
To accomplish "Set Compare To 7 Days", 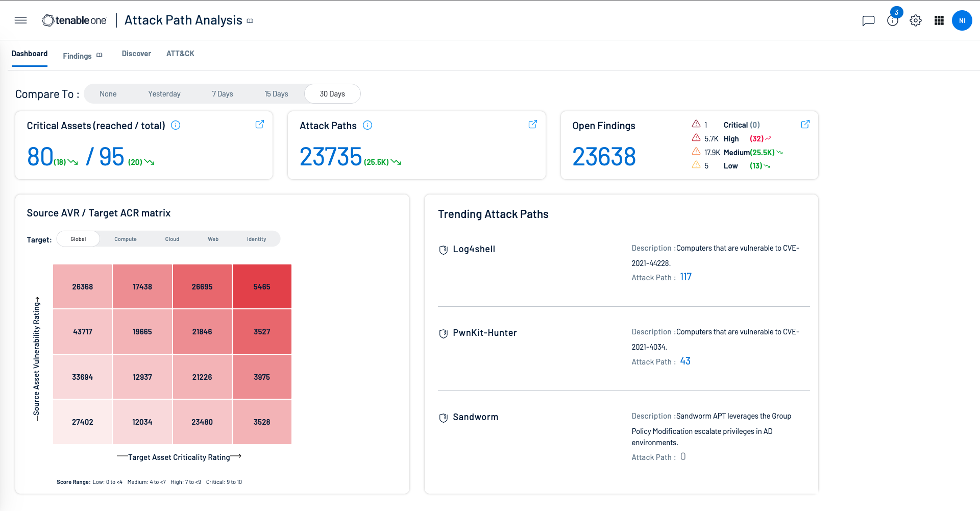I will [223, 94].
